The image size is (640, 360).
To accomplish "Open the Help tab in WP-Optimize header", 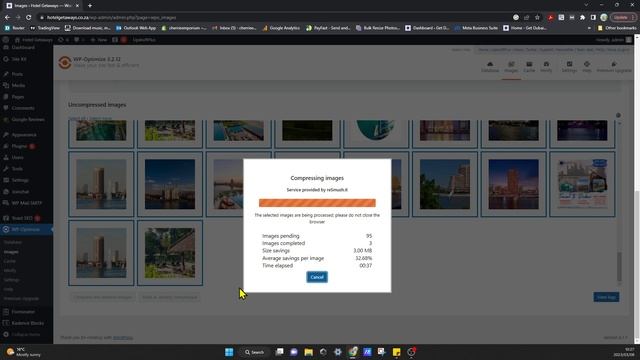I will 587,67.
